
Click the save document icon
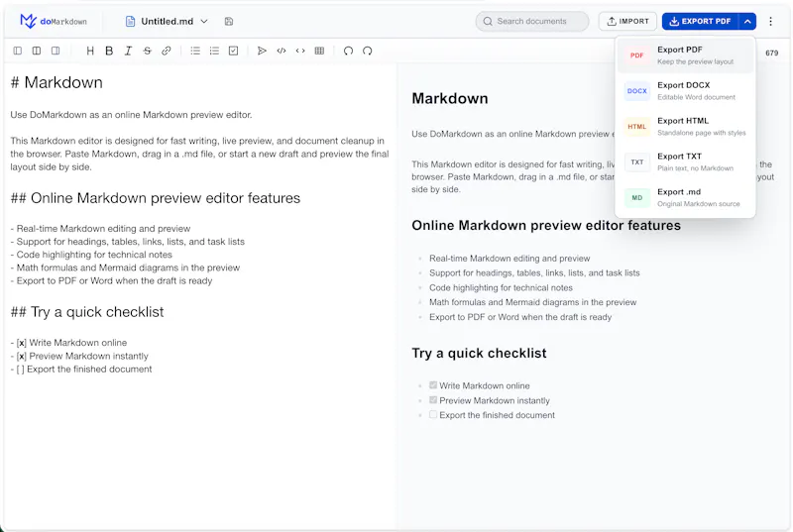point(229,21)
